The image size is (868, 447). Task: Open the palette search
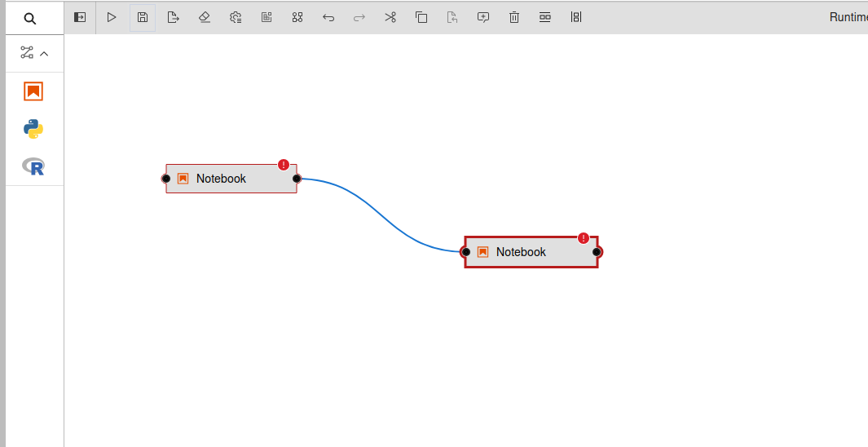pos(30,18)
